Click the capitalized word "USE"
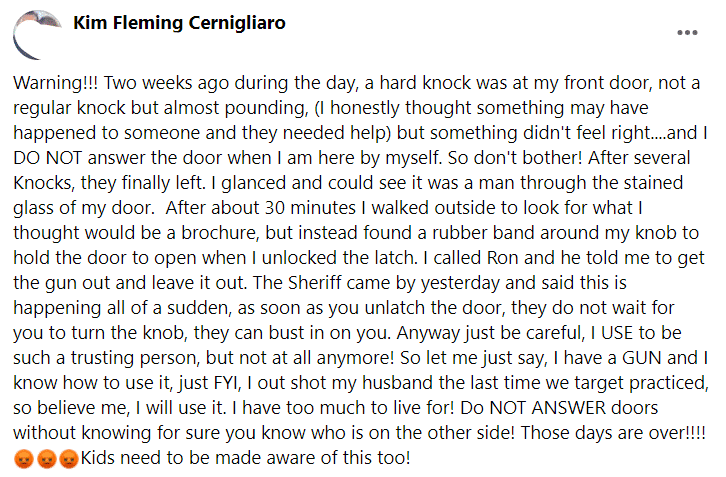Screen dimensions: 726x477 617,333
